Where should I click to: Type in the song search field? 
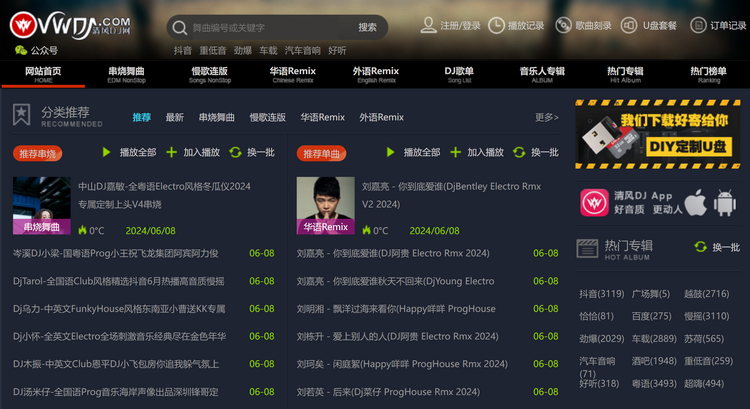click(x=265, y=27)
